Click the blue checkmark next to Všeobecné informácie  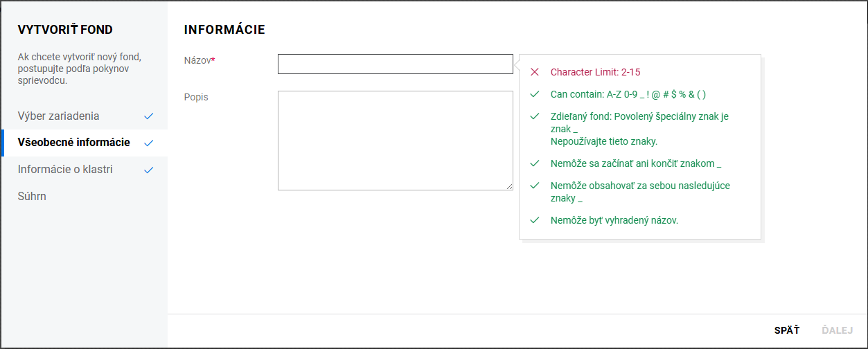[148, 143]
